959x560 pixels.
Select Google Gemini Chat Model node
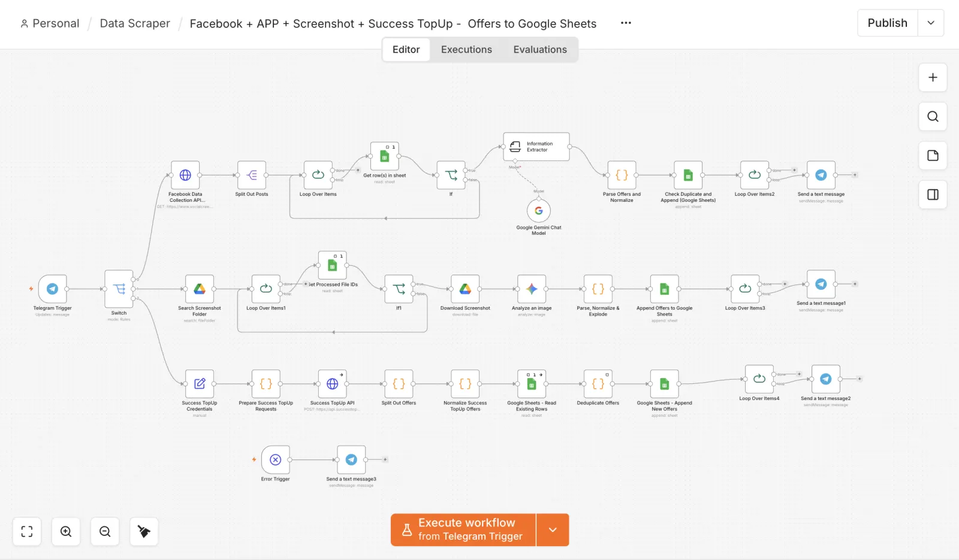539,211
